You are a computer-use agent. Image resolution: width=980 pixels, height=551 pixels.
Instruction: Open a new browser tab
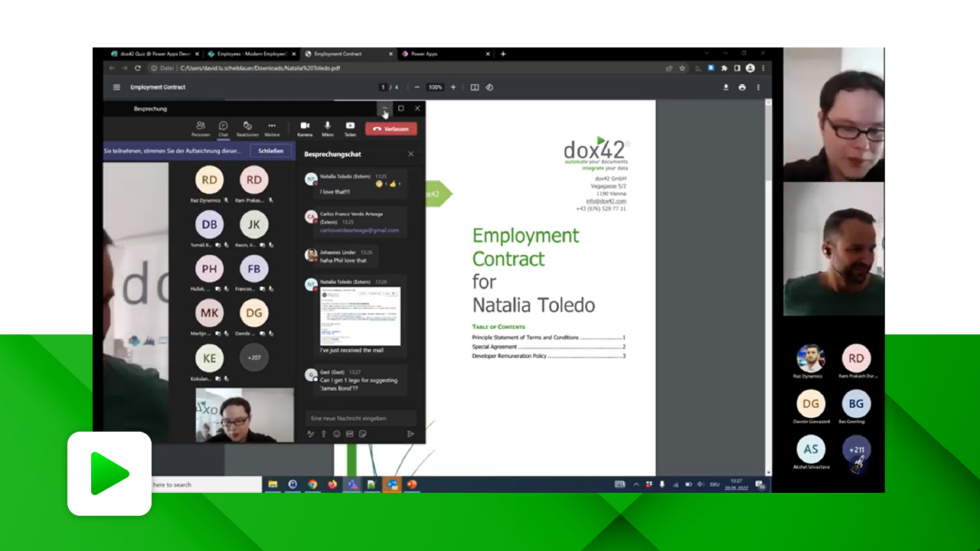tap(503, 54)
